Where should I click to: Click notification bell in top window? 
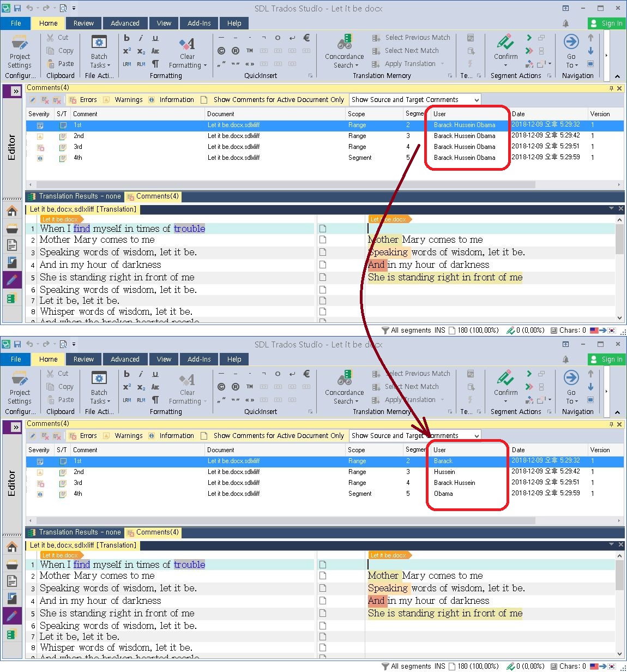565,23
